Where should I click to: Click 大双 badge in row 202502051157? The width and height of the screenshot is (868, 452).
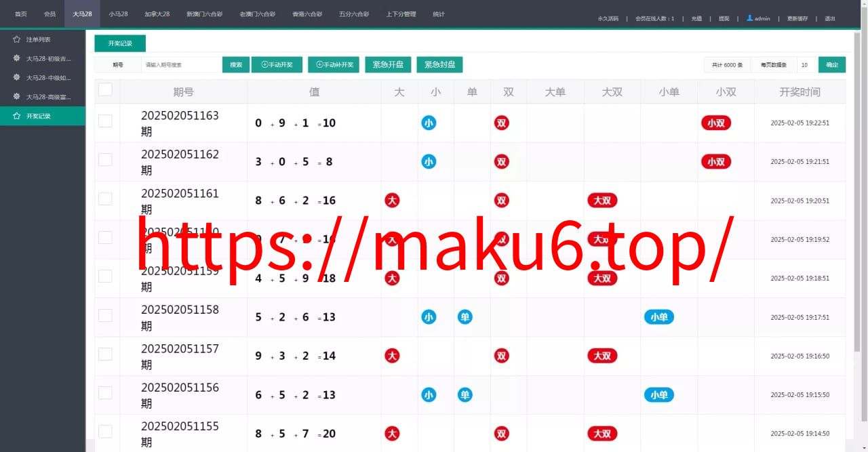coord(602,356)
